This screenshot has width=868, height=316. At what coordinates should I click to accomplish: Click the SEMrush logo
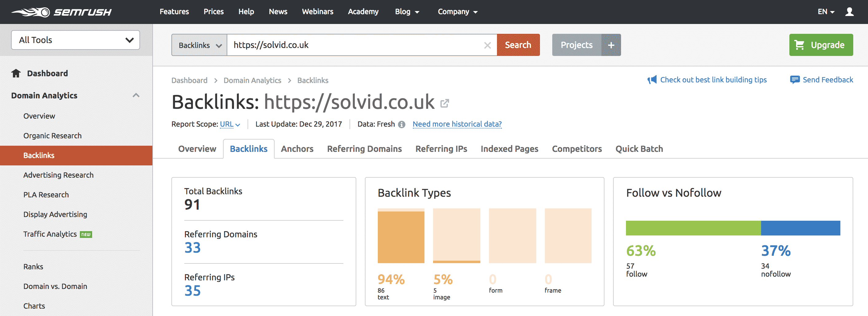click(61, 12)
